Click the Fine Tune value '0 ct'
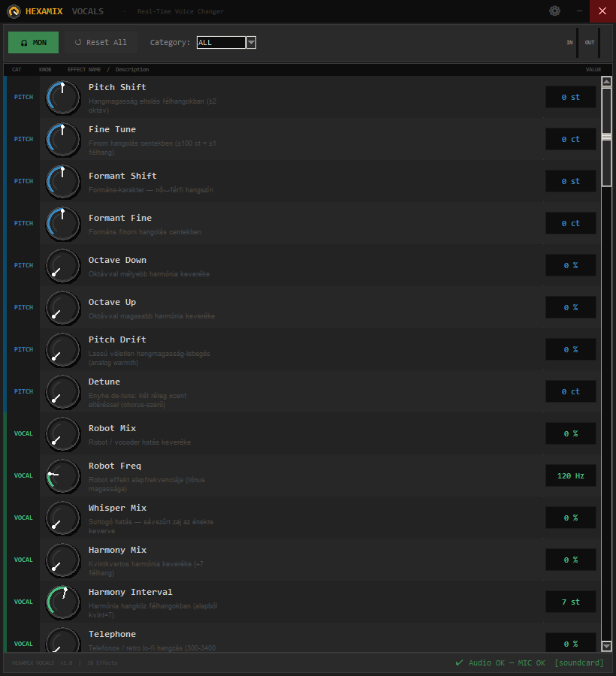 pos(571,139)
